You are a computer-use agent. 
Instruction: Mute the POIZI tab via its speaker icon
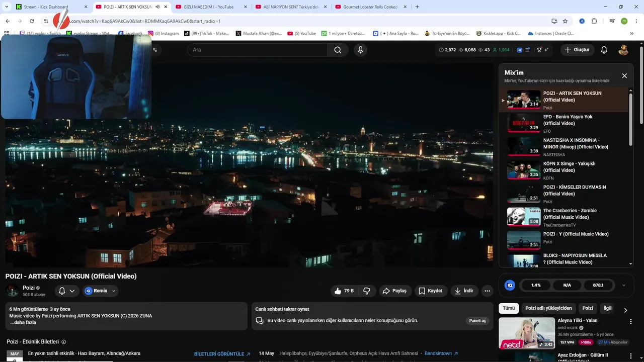click(x=157, y=7)
